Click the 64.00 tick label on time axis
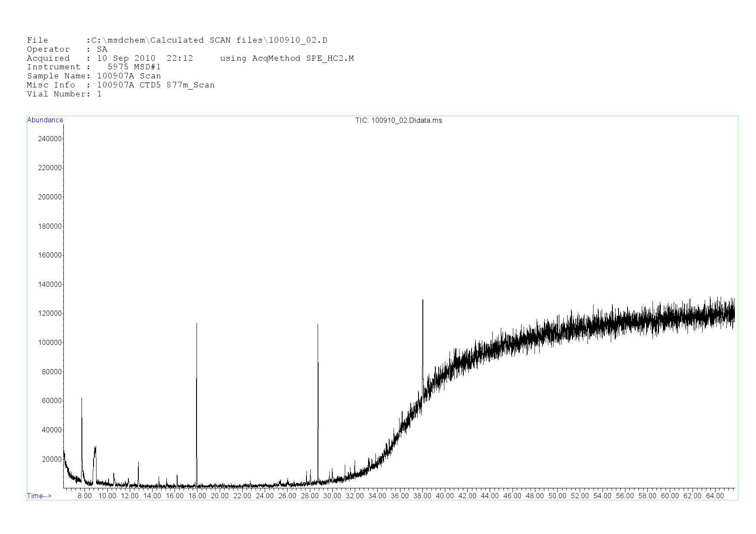The image size is (756, 534). pos(715,496)
